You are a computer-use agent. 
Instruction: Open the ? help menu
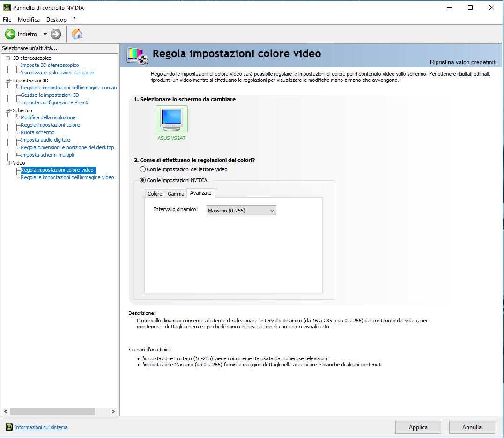[x=74, y=20]
